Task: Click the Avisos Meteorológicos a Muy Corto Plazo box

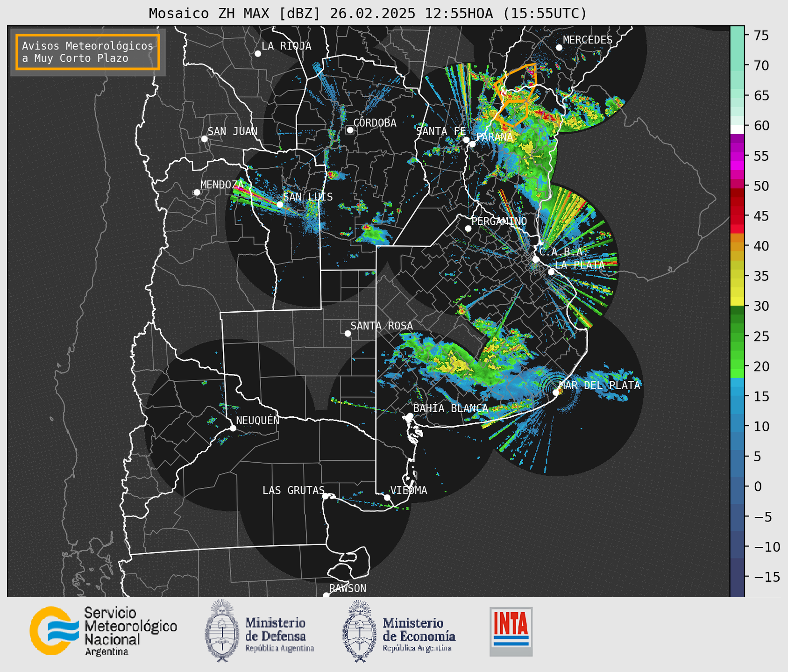Action: click(x=88, y=52)
